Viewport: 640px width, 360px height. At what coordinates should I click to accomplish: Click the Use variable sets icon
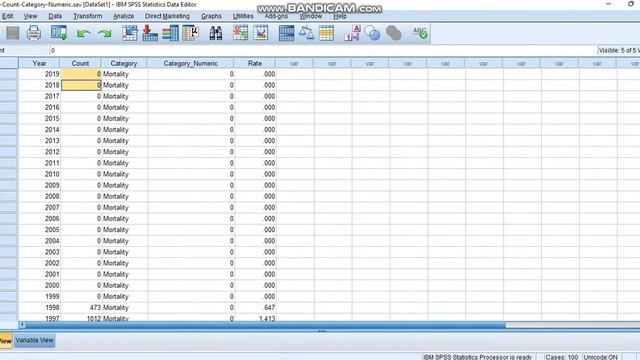[372, 33]
